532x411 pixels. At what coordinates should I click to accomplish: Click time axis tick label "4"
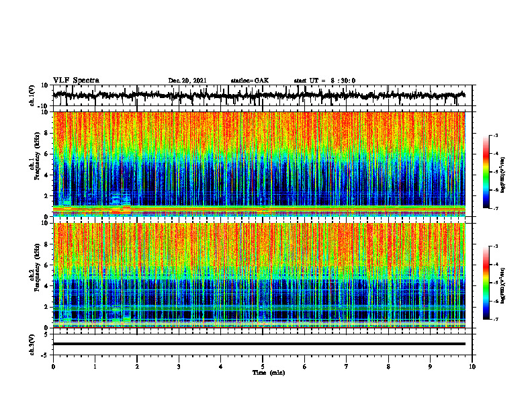click(221, 367)
